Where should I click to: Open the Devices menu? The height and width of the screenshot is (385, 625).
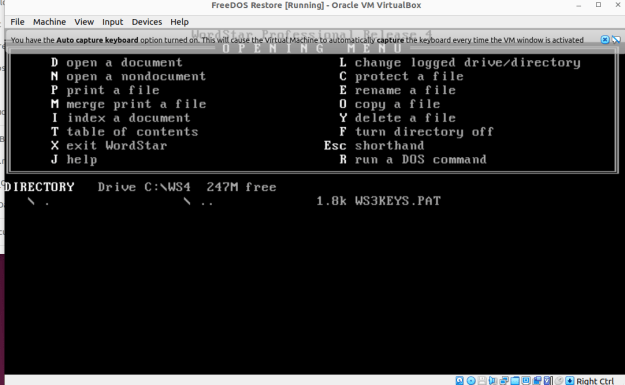[147, 22]
